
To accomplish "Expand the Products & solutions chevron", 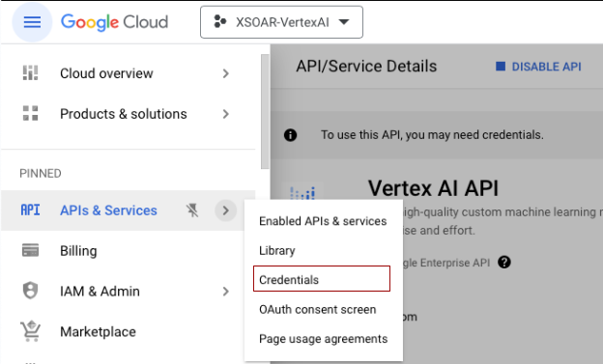I will (x=226, y=114).
